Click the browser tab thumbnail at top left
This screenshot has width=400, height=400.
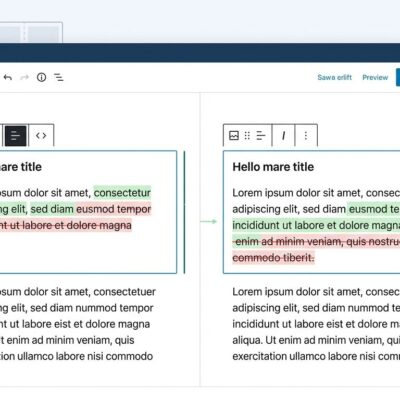(31, 33)
